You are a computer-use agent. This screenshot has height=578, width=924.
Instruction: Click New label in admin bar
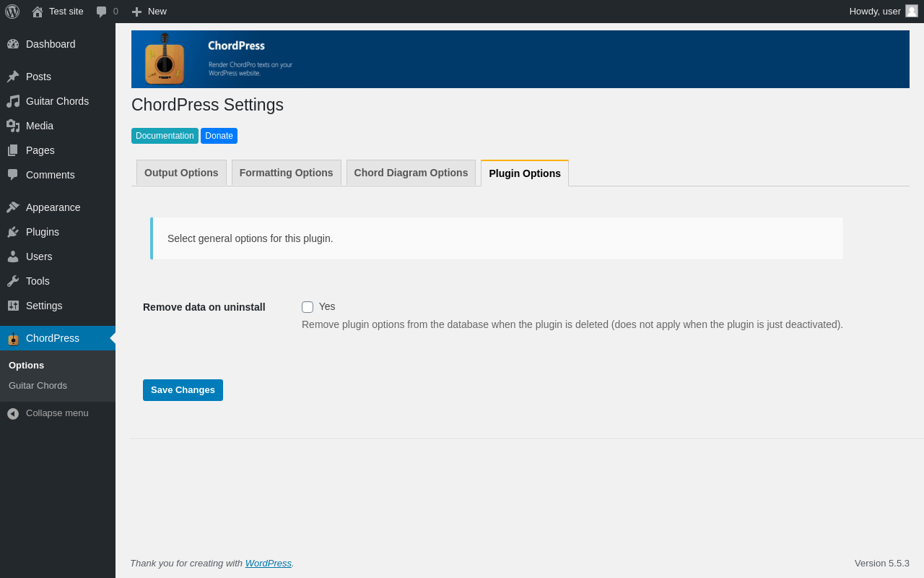157,12
